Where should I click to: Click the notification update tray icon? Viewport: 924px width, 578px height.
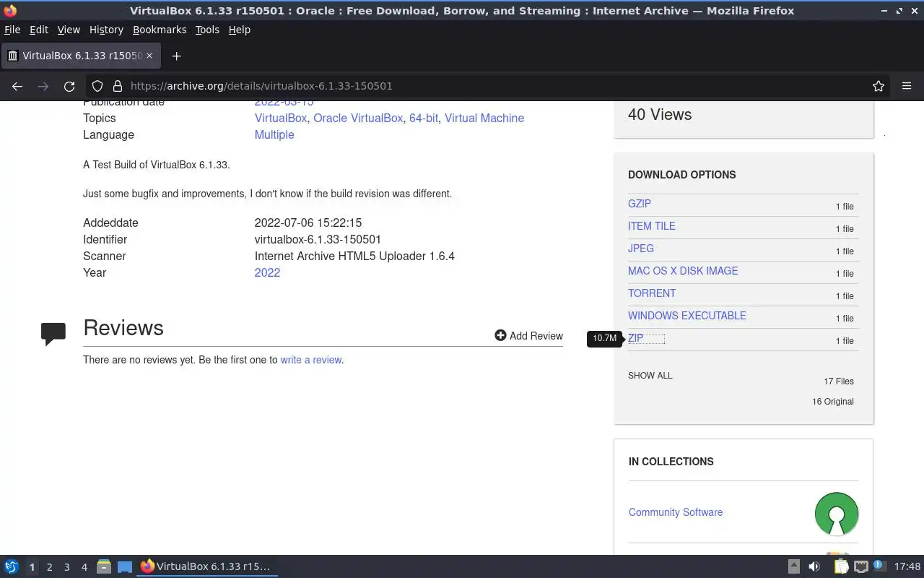pyautogui.click(x=880, y=565)
